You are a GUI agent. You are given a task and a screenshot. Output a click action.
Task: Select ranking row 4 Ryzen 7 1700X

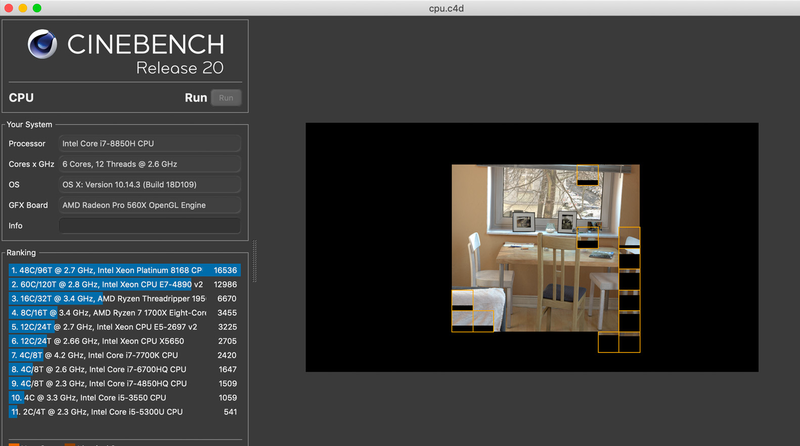tap(124, 313)
